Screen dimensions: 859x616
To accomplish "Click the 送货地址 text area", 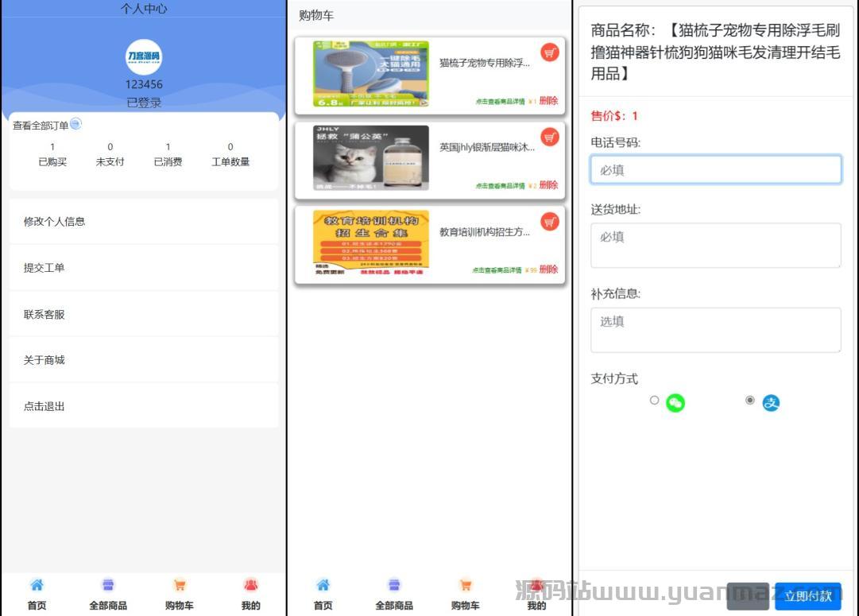I will click(715, 245).
